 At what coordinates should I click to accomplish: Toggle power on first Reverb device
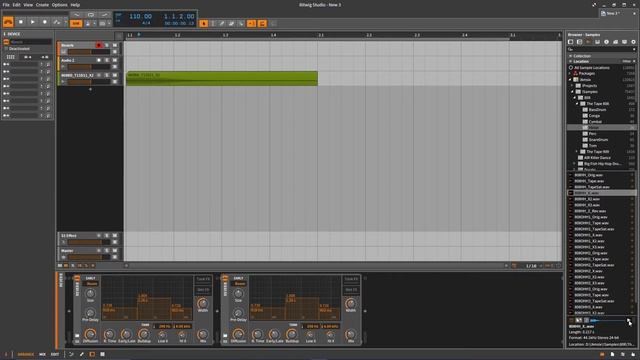77,278
